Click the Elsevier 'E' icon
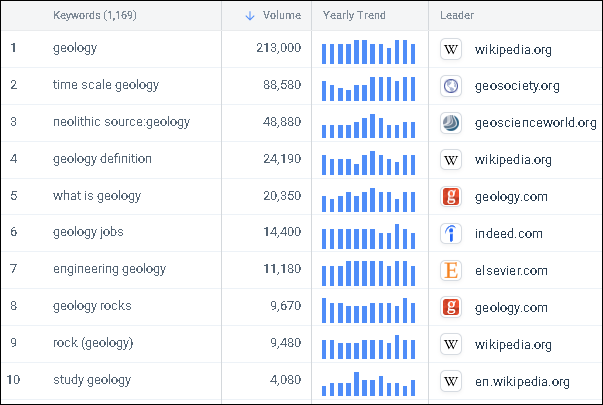 [x=451, y=269]
